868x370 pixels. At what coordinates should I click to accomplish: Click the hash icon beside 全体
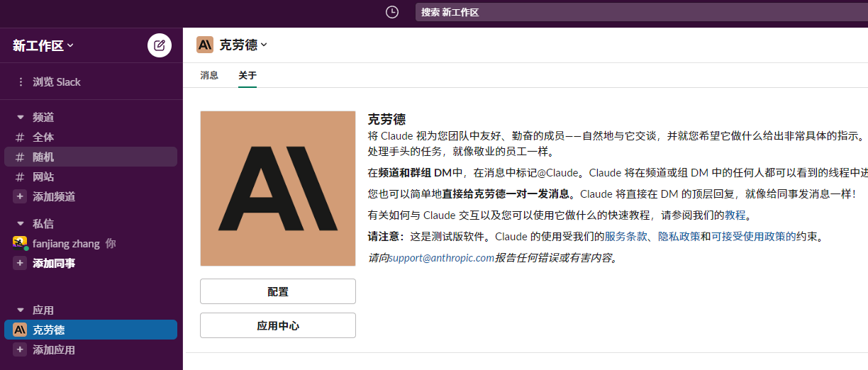[20, 137]
